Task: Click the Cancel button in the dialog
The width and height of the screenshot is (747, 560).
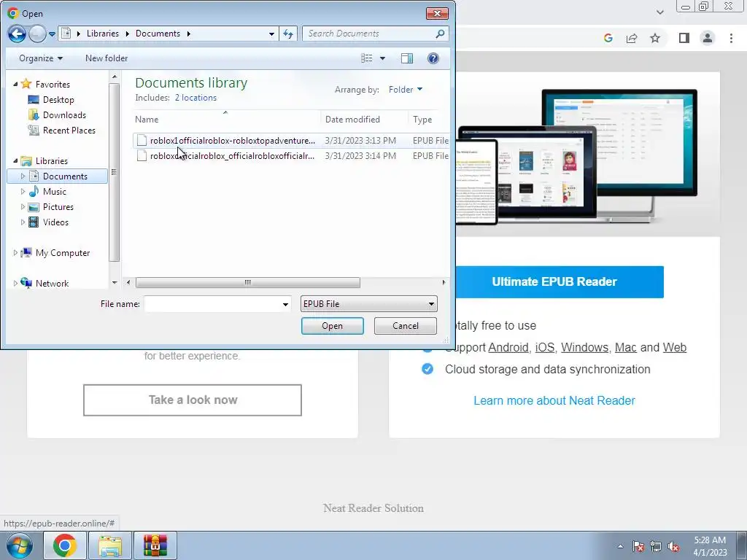Action: click(406, 326)
